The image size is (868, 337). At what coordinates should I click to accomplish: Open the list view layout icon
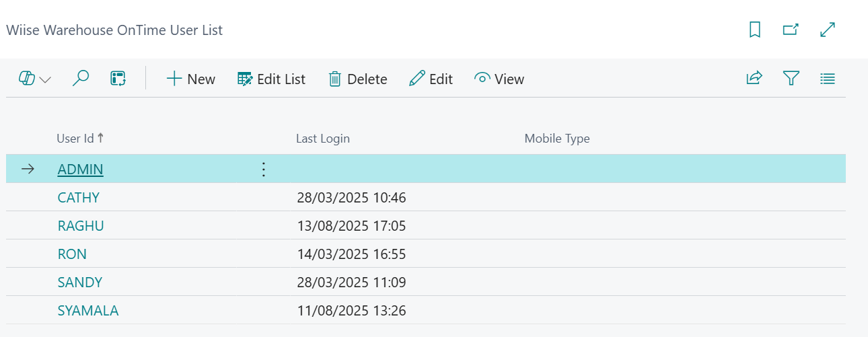[828, 79]
